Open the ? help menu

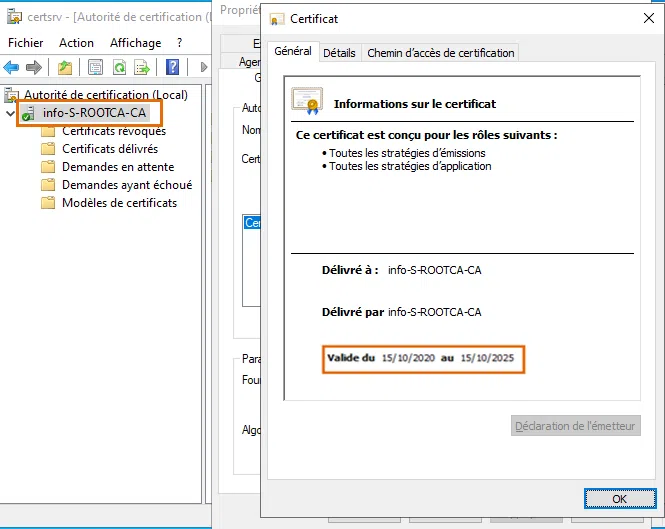(179, 43)
